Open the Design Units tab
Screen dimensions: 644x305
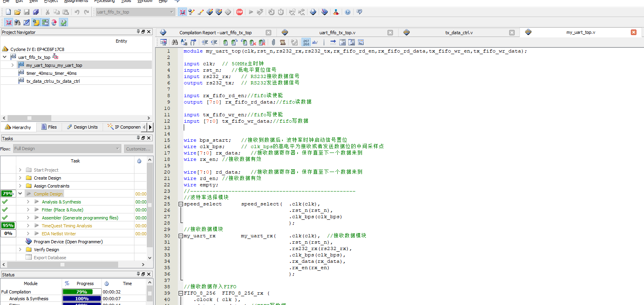82,127
